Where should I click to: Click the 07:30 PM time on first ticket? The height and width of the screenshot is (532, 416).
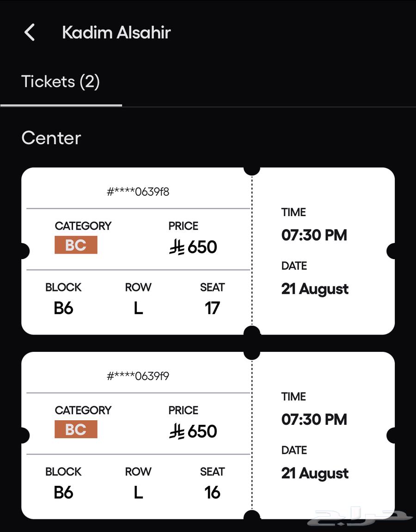coord(314,235)
